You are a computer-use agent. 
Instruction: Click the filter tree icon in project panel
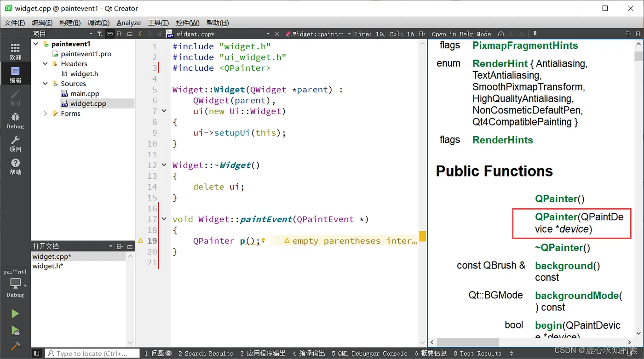100,34
